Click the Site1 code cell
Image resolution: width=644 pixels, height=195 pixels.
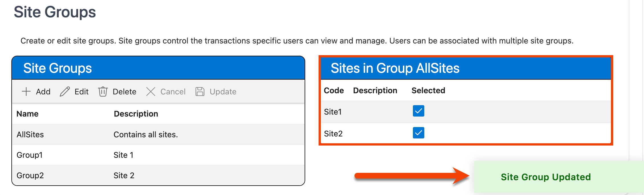coord(333,112)
